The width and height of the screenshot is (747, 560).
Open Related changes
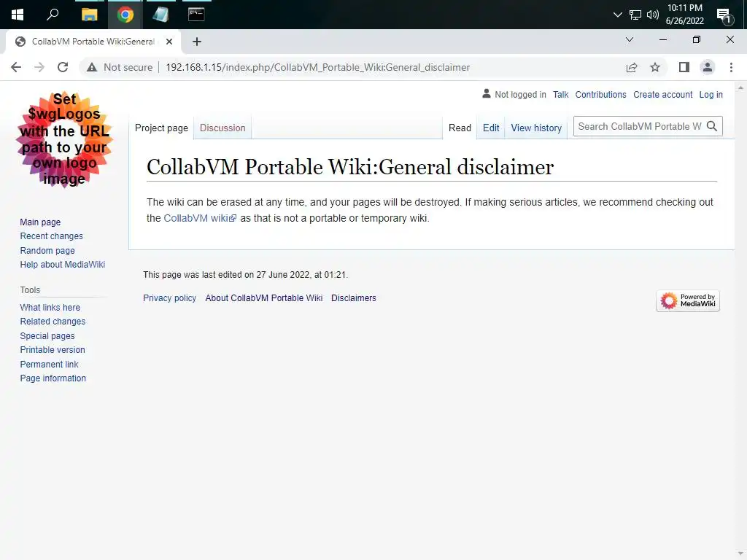click(53, 322)
